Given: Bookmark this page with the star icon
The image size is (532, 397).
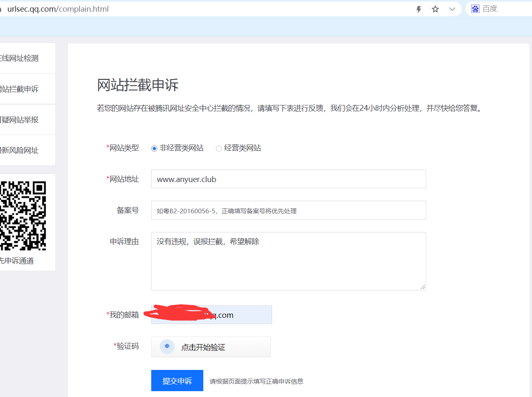Looking at the screenshot, I should (435, 9).
